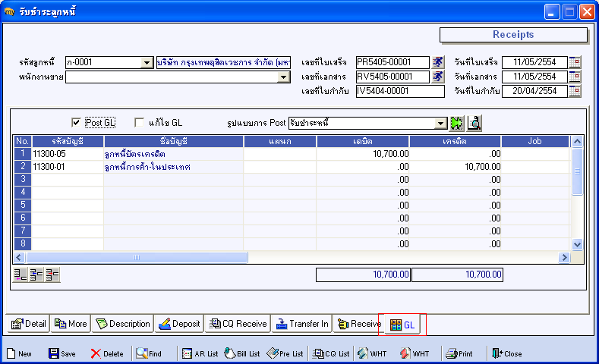599x364 pixels.
Task: Click the third row-editing icon below the grid
Action: [52, 275]
